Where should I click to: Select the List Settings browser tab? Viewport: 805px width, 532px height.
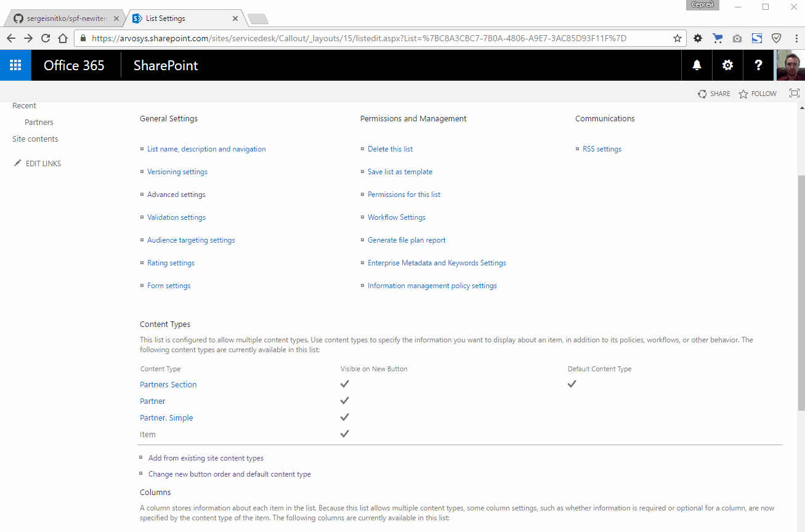179,18
